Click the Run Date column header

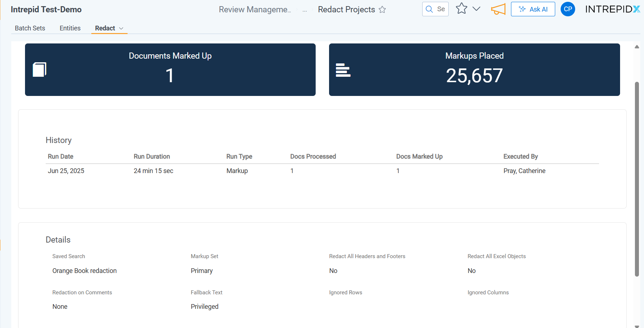pyautogui.click(x=61, y=156)
